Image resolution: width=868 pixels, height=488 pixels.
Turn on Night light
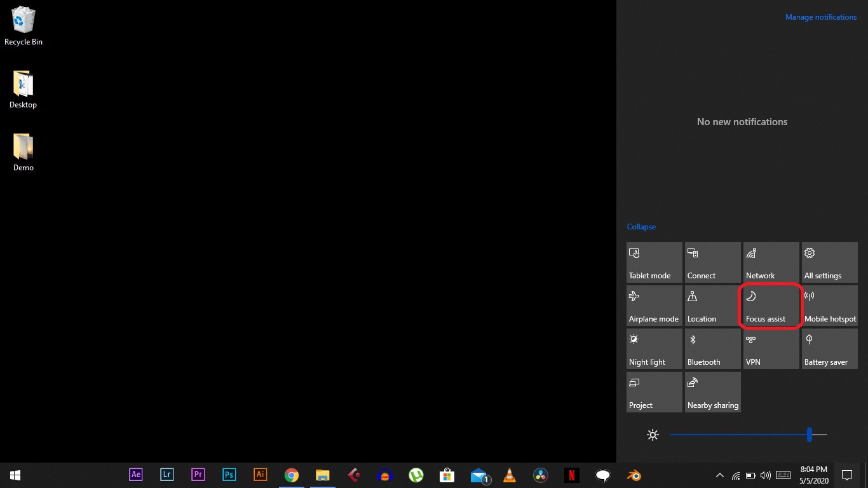click(x=654, y=349)
